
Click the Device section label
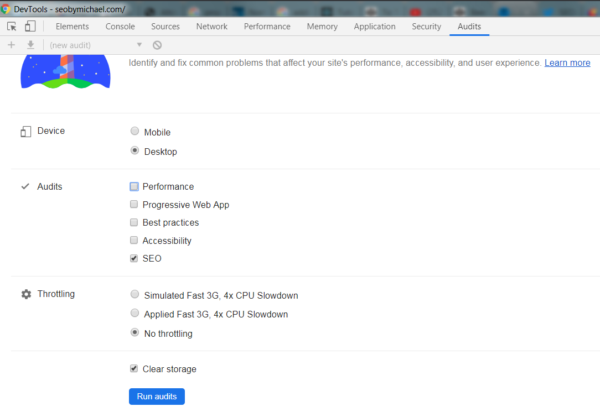(x=51, y=131)
